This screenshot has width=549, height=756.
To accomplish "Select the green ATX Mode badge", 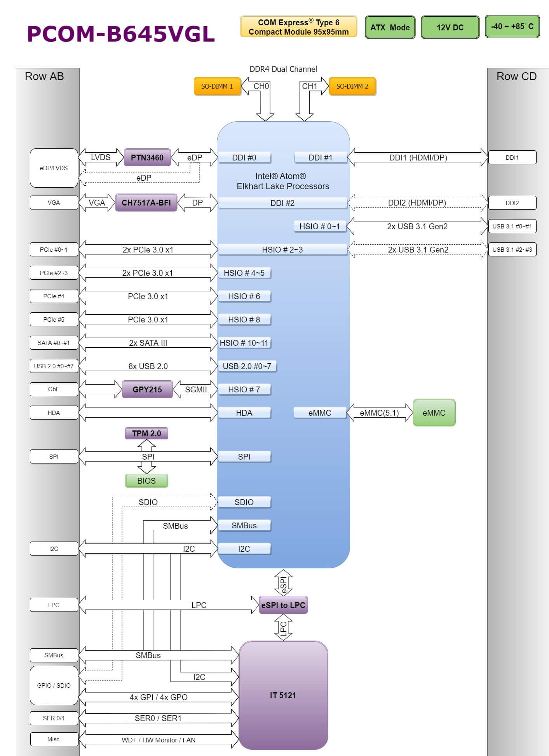I will (390, 27).
